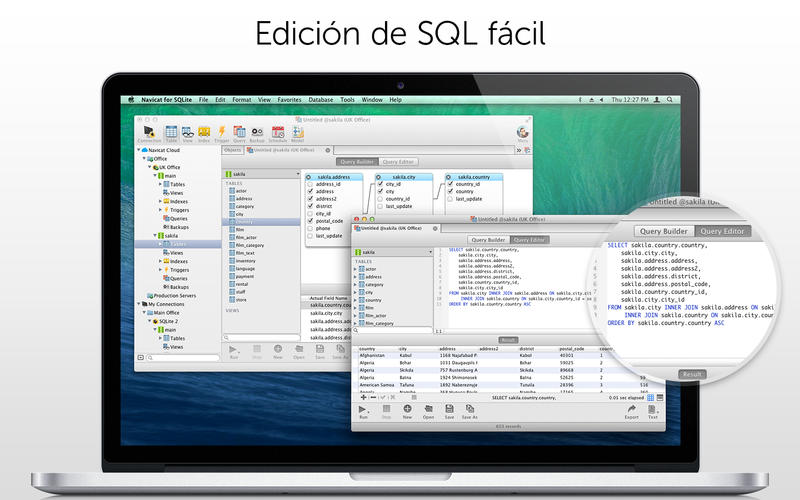Open sakila database dropdown in front window
Screen dimensions: 800x500
(x=393, y=252)
